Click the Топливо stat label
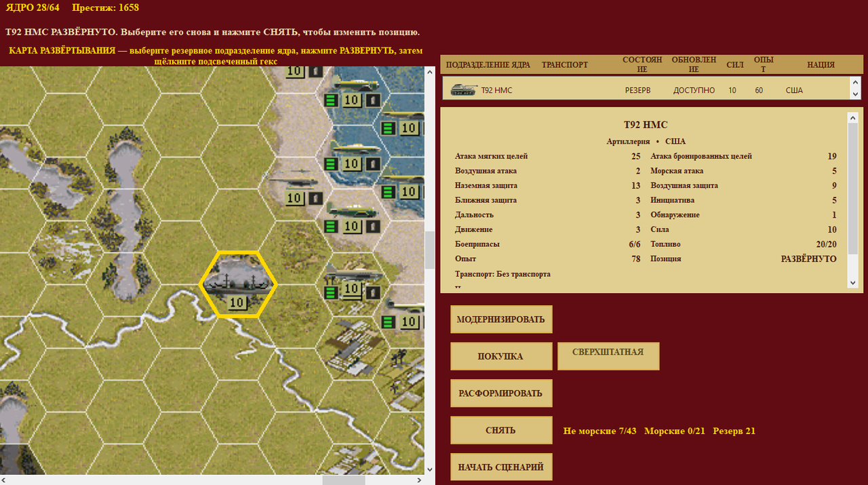Image resolution: width=868 pixels, height=485 pixels. point(665,244)
